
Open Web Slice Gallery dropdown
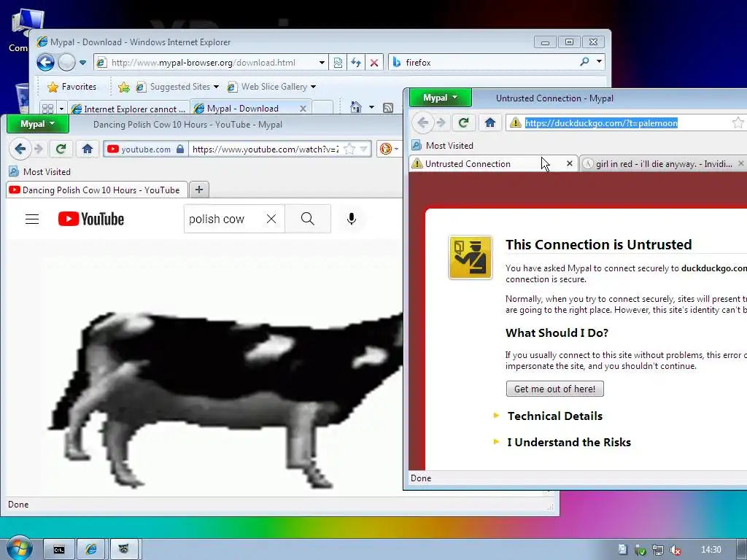coord(271,87)
